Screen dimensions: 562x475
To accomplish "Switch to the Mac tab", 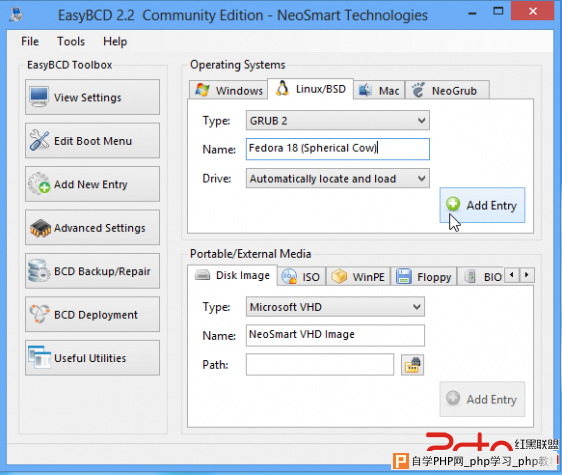I will [379, 90].
